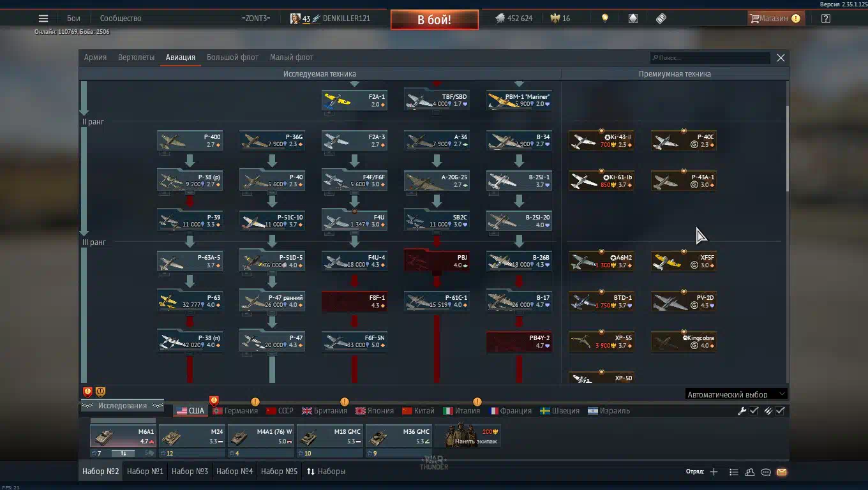This screenshot has width=868, height=490.
Task: Click the В бой! battle button
Action: coord(434,20)
